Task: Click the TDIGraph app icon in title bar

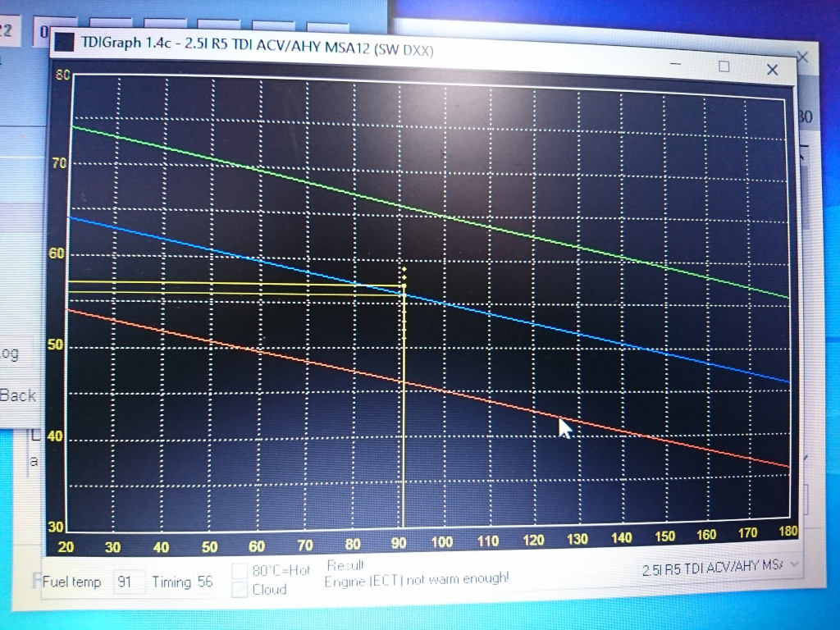Action: point(66,43)
